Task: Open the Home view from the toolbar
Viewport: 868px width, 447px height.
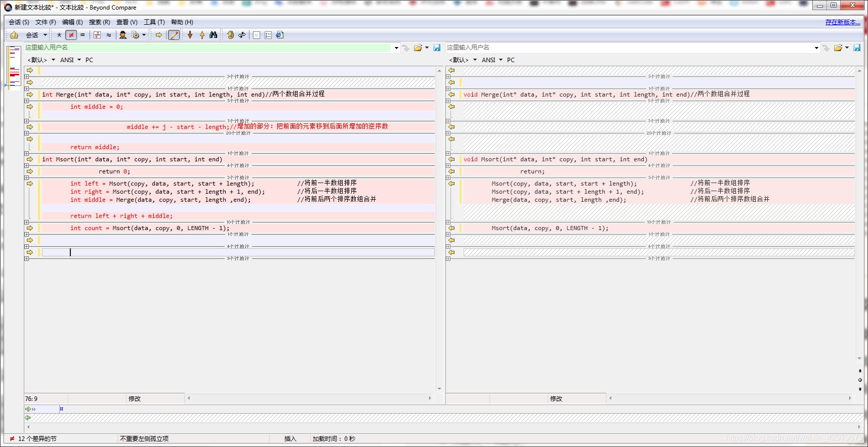Action: pos(14,35)
